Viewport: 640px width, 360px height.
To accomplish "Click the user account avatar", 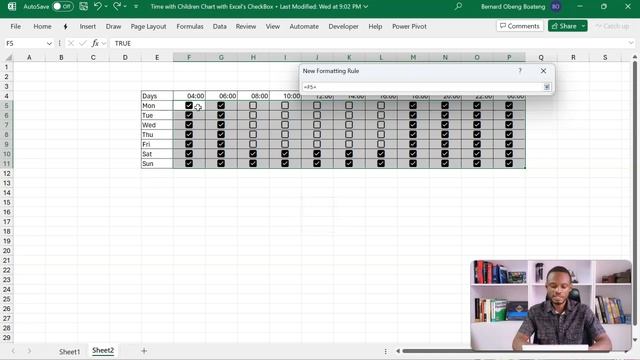I will pos(556,7).
